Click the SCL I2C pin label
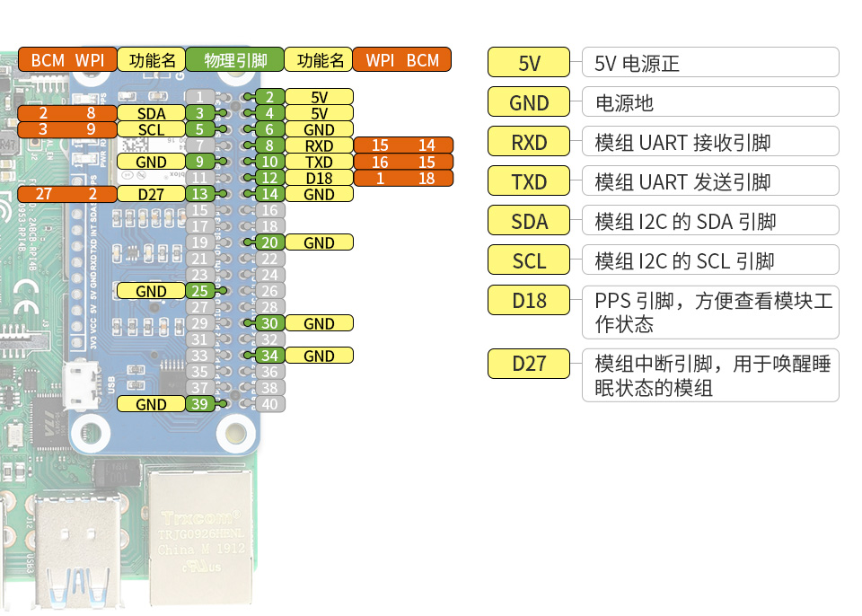The height and width of the screenshot is (616, 862). pyautogui.click(x=528, y=260)
